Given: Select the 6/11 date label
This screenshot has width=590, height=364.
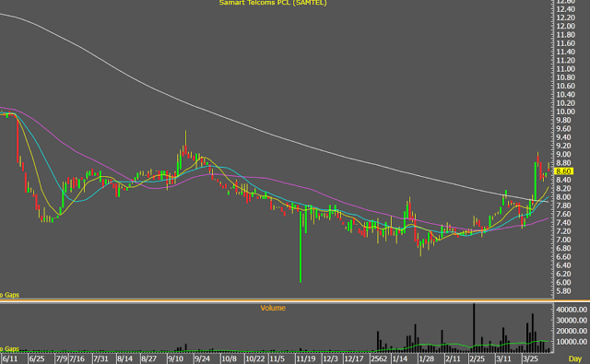Looking at the screenshot, I should point(10,358).
